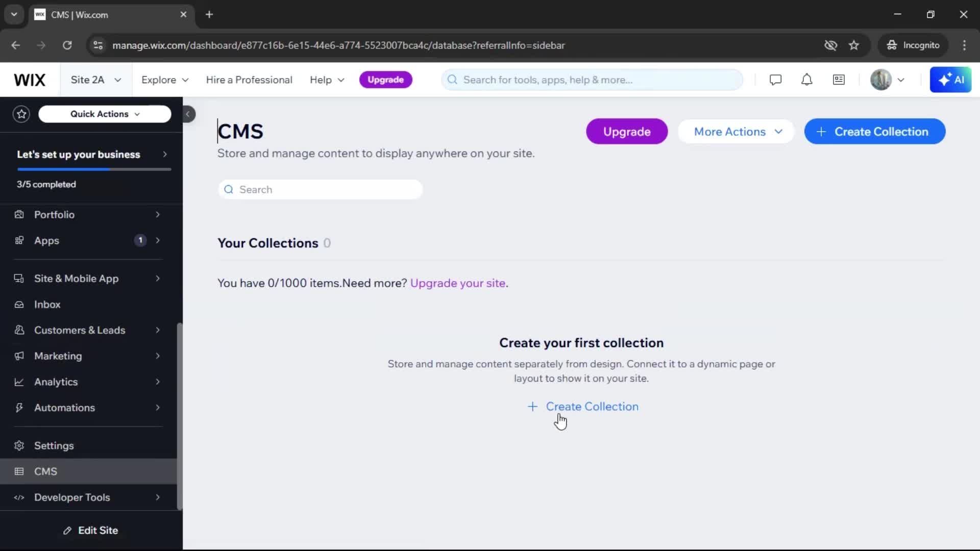Click the Site & Mobile App devices icon
This screenshot has width=980, height=551.
tap(19, 279)
